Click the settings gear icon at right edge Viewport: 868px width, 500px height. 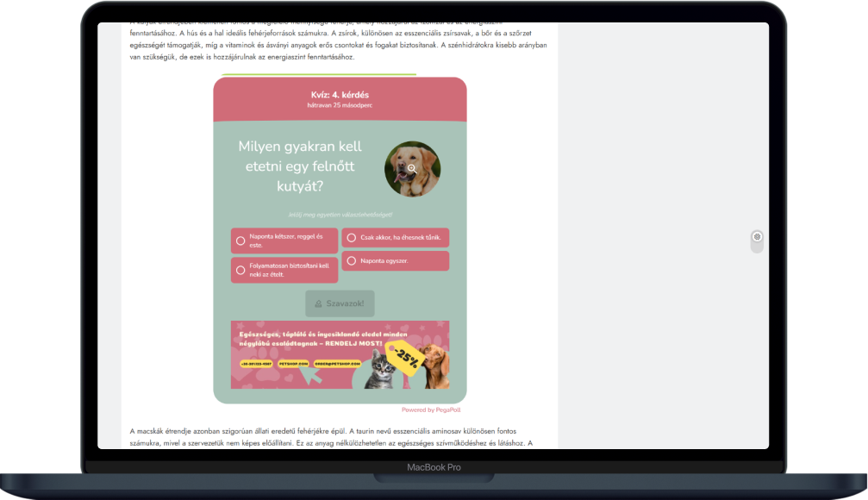click(757, 236)
